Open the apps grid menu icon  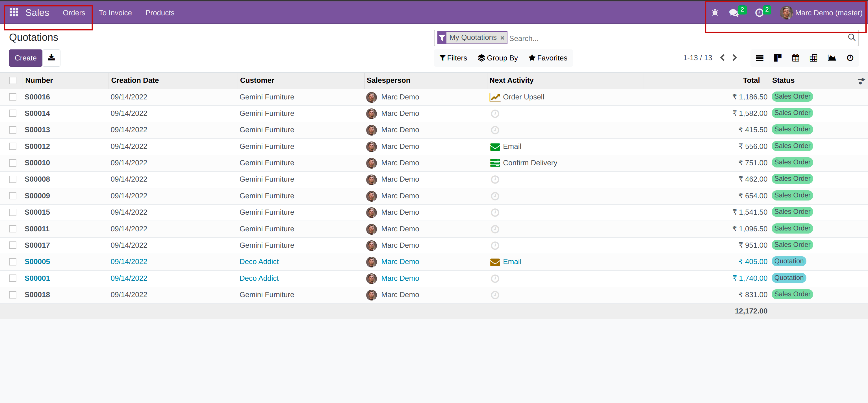[x=14, y=12]
